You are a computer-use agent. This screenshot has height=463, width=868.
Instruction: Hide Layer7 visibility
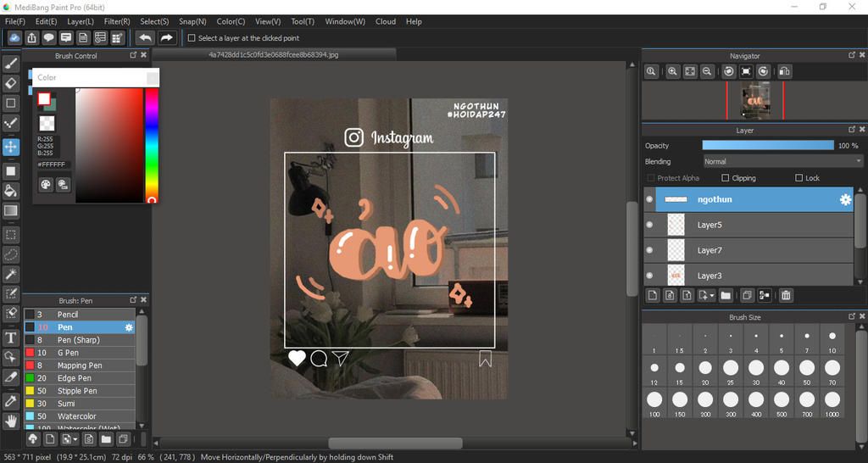(649, 250)
